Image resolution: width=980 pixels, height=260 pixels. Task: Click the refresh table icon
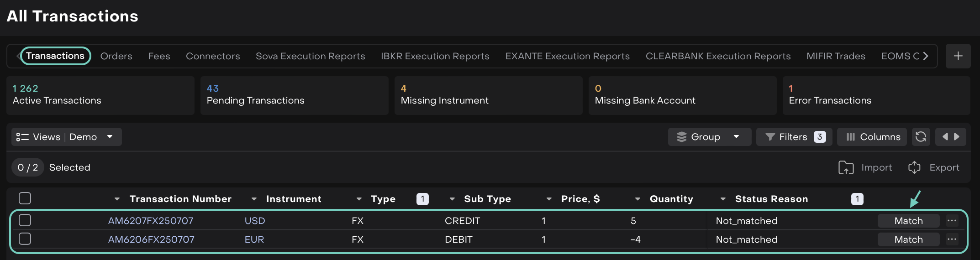(x=921, y=137)
